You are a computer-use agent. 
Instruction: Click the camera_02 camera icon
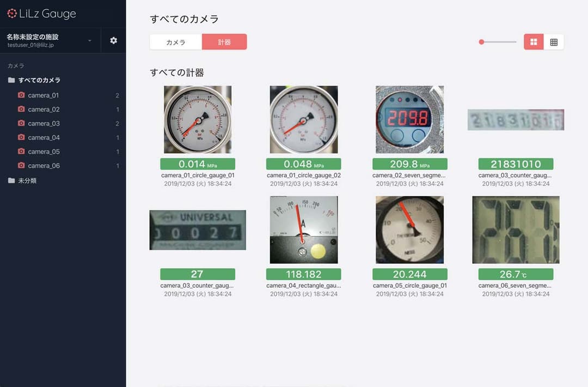point(21,110)
